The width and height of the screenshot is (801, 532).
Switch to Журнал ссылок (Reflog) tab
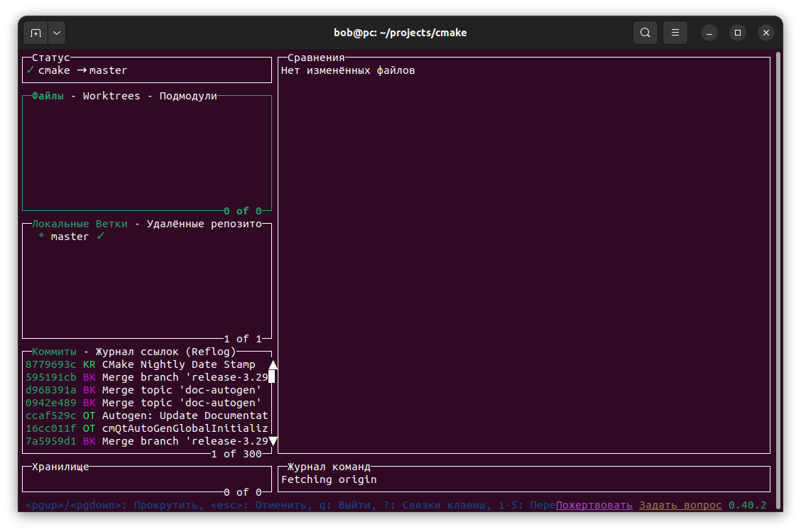tap(165, 352)
